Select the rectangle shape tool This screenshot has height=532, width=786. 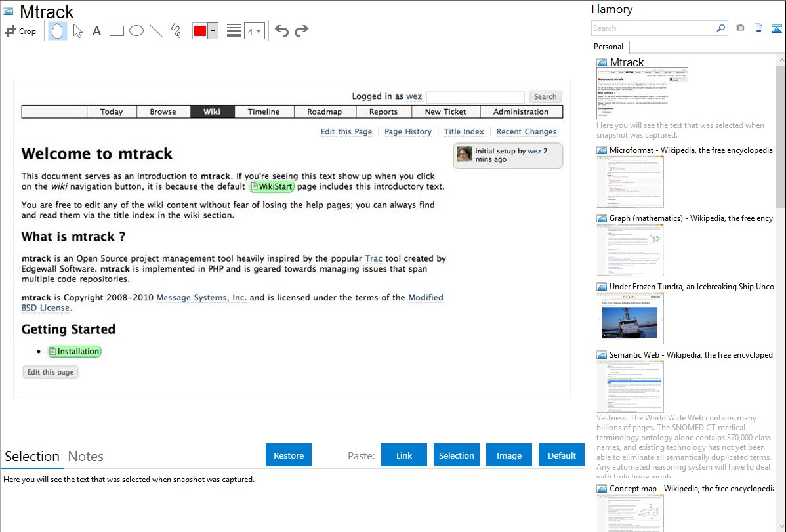pos(116,31)
